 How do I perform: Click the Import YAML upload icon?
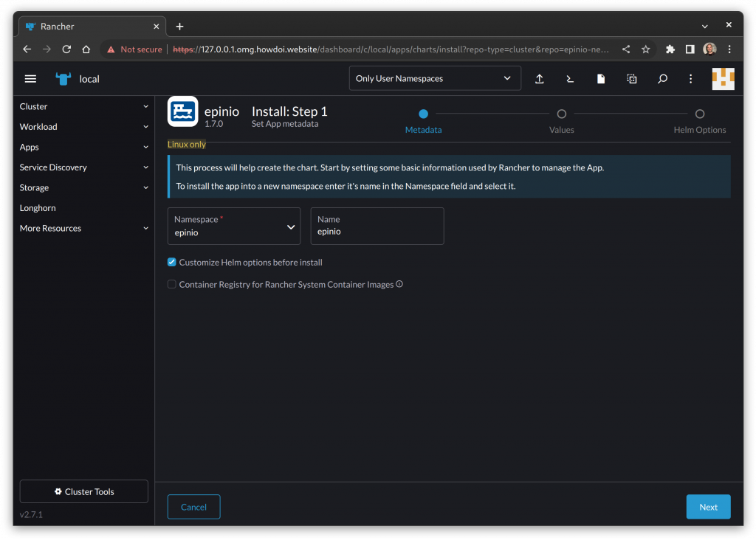[540, 79]
